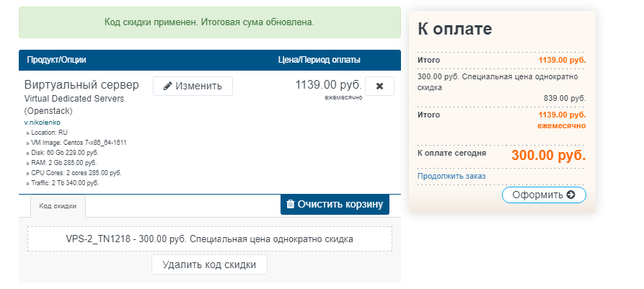Open the v.nikolenko link

click(43, 123)
